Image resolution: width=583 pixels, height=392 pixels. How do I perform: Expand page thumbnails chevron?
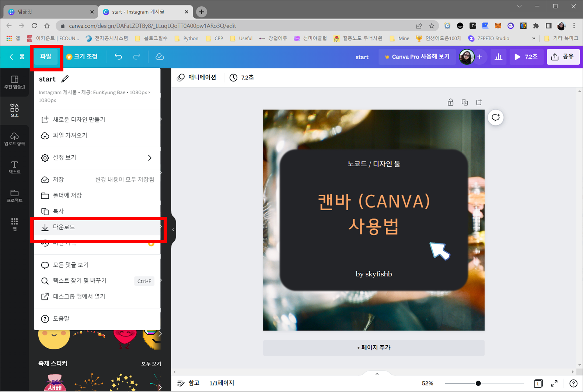pyautogui.click(x=377, y=374)
